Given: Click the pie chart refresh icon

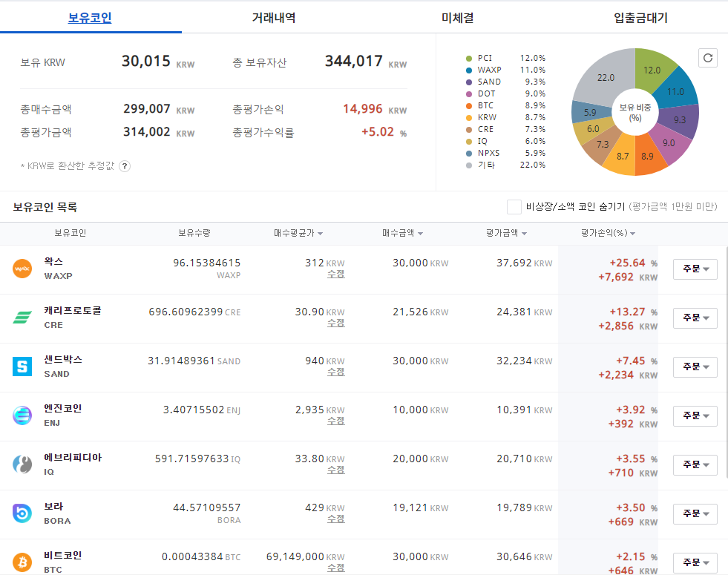Looking at the screenshot, I should pos(707,58).
